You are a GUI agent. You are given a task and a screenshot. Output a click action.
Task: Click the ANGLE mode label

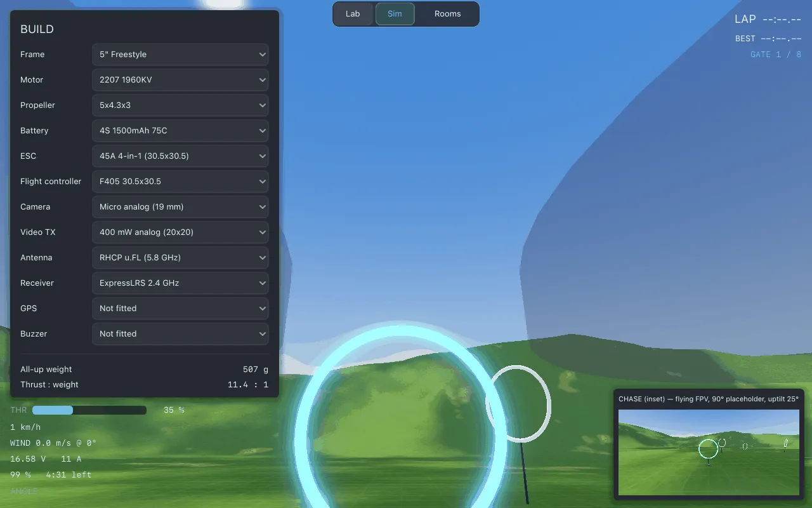[x=24, y=491]
